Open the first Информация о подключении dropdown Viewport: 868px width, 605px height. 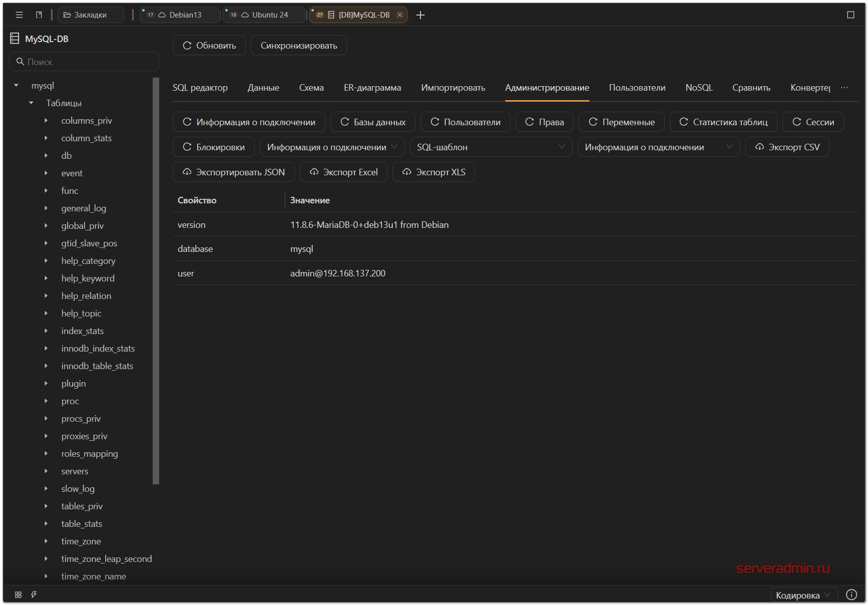(332, 147)
